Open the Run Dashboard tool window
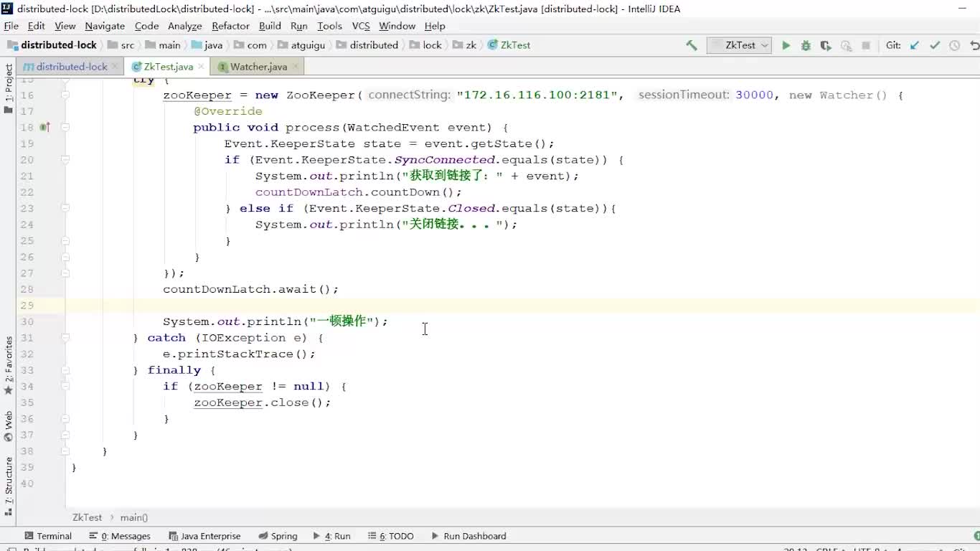Image resolution: width=980 pixels, height=551 pixels. [x=468, y=536]
